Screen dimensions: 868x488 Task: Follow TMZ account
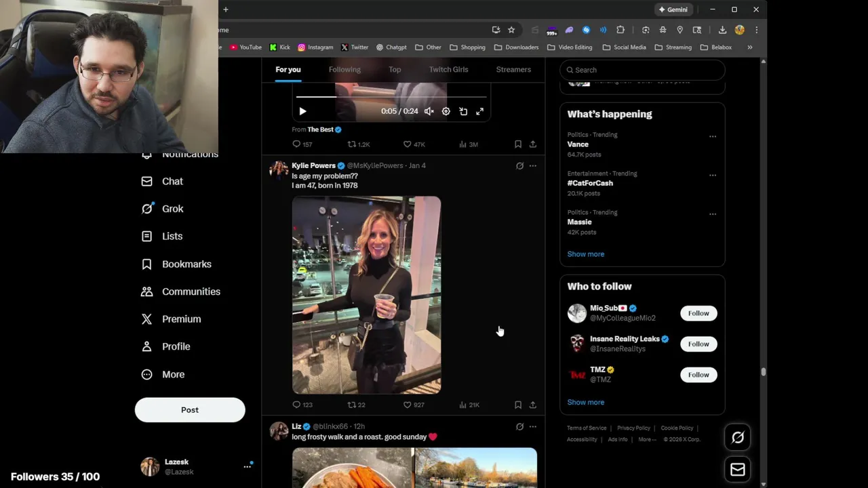point(698,375)
